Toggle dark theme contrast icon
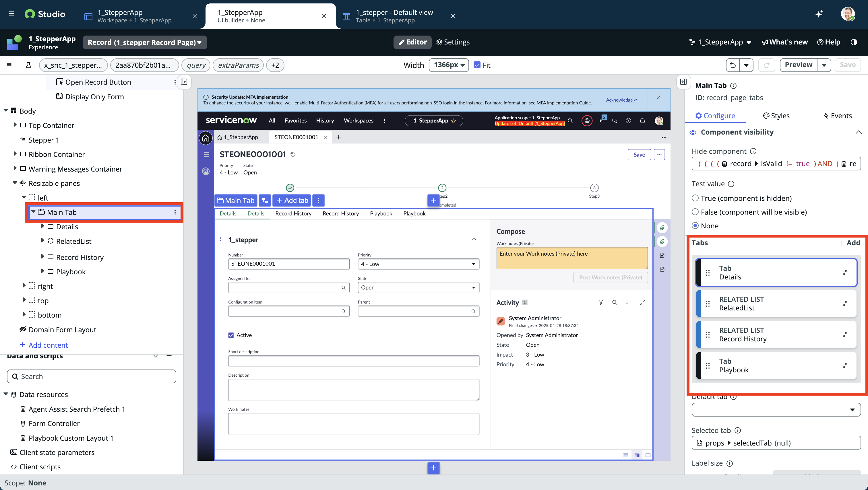Image resolution: width=868 pixels, height=490 pixels. coord(854,42)
